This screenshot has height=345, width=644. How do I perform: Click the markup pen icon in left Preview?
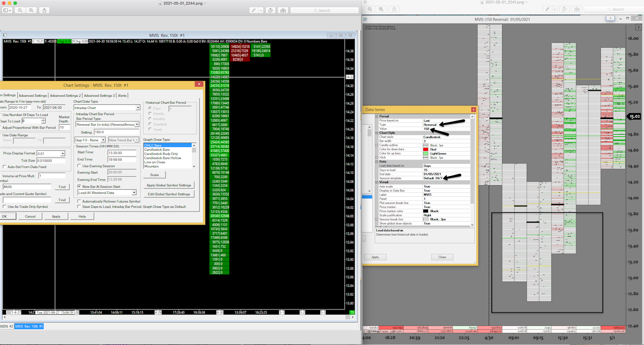tap(254, 10)
